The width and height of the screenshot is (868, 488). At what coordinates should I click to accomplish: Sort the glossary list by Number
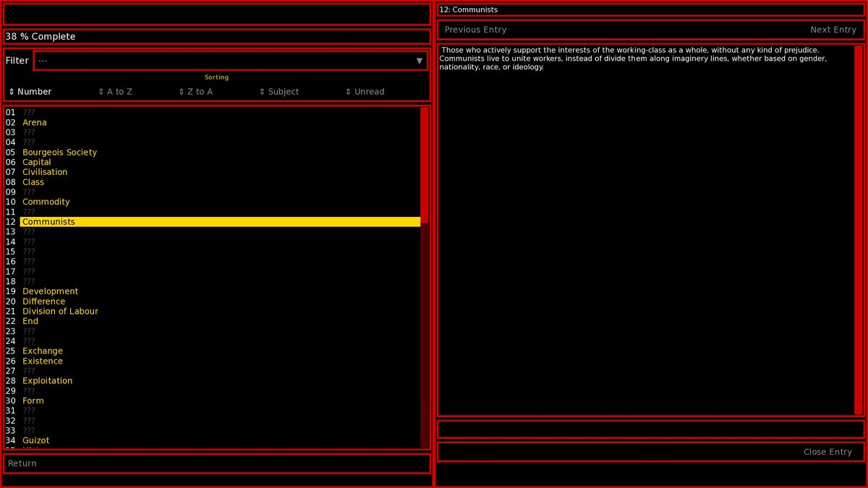[33, 91]
